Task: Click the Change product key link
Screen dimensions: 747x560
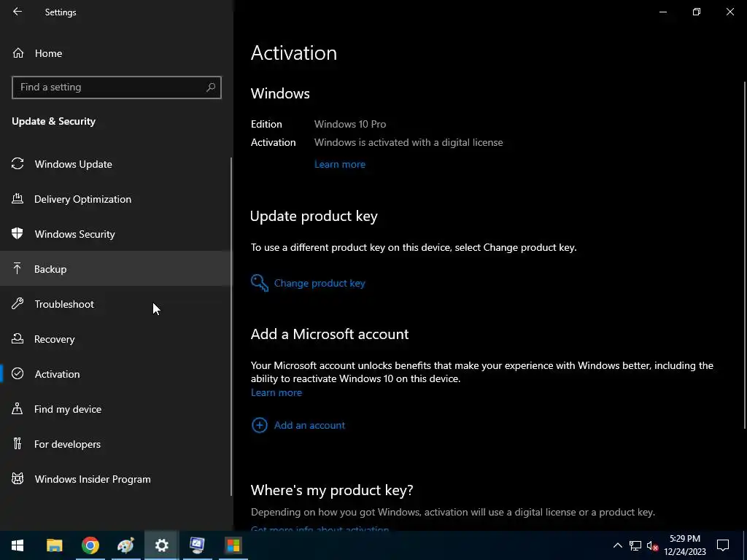Action: tap(320, 283)
